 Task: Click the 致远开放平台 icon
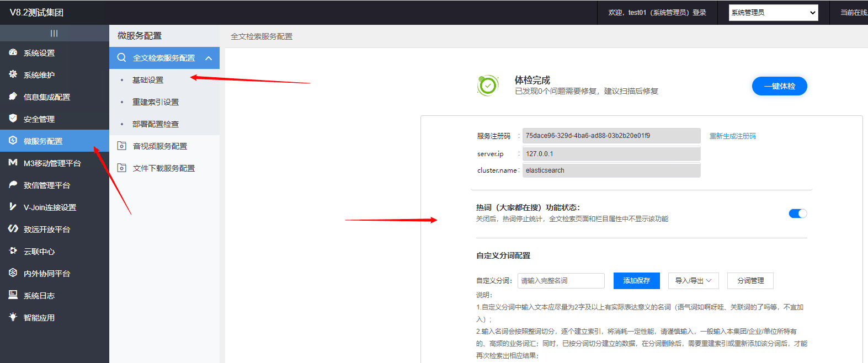point(13,228)
